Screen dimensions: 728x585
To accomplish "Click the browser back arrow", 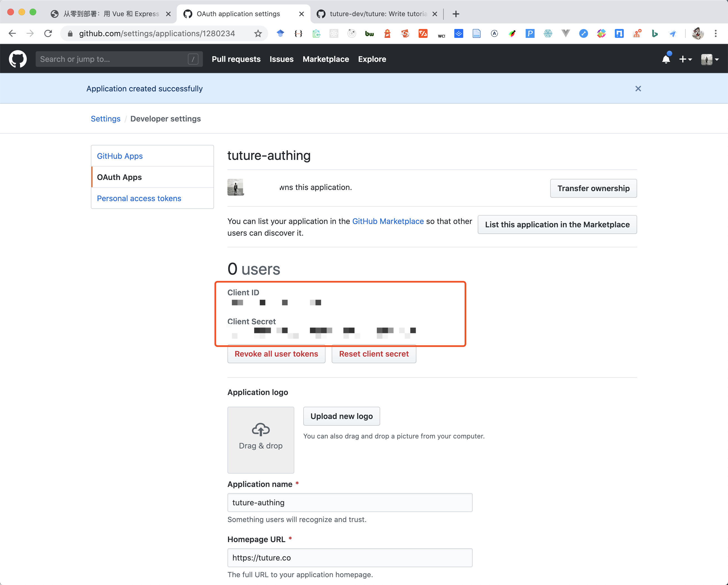I will [13, 33].
